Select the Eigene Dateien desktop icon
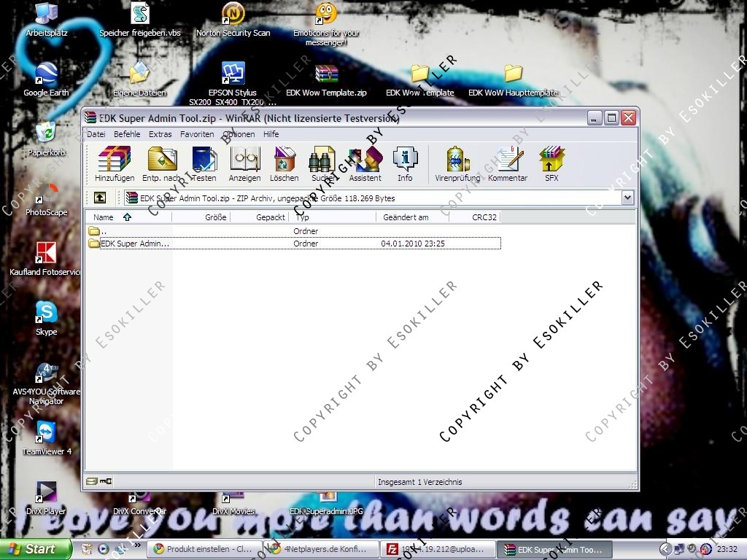The width and height of the screenshot is (747, 560). tap(139, 80)
